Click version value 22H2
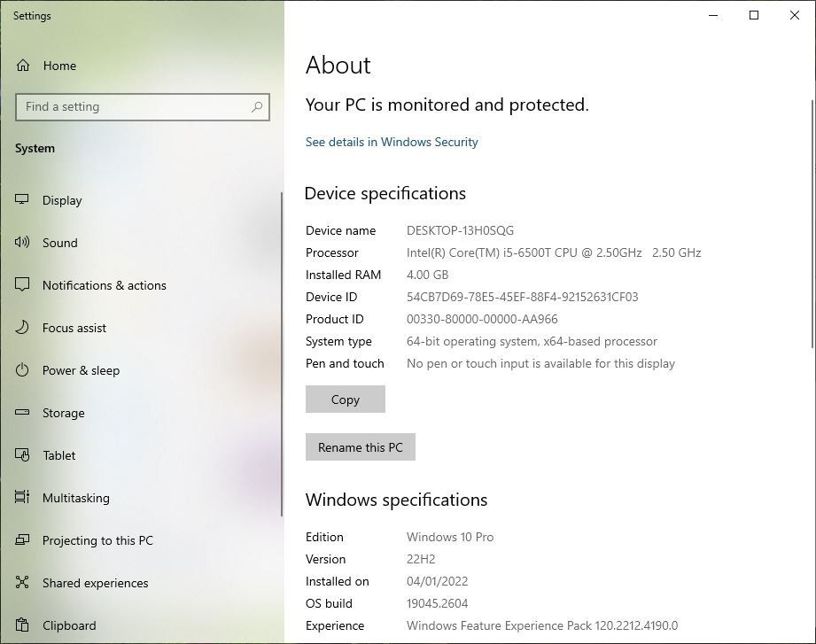 pos(421,559)
